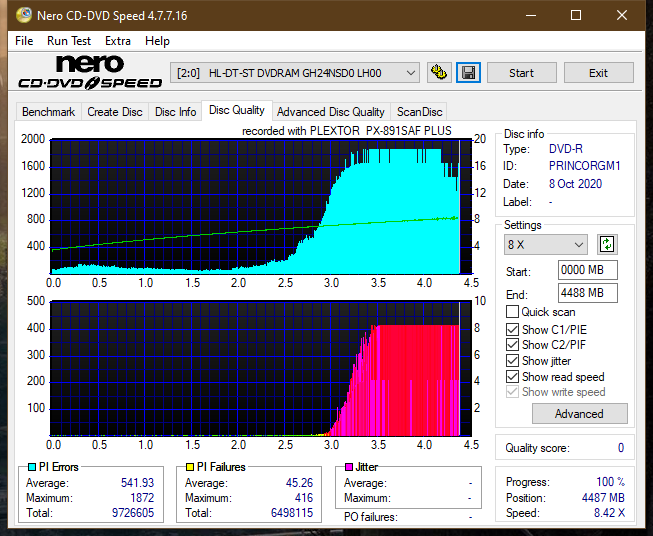Minimize the Nero CD-DVD Speed window
653x536 pixels.
(x=531, y=15)
